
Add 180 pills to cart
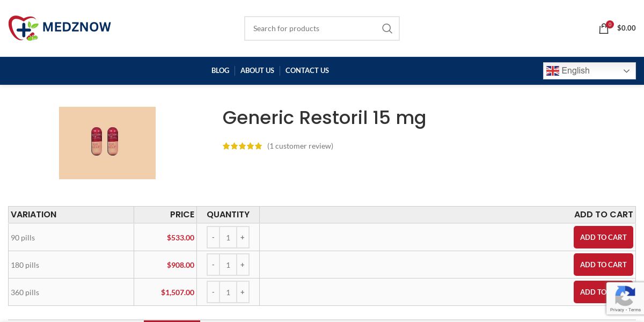(x=603, y=265)
